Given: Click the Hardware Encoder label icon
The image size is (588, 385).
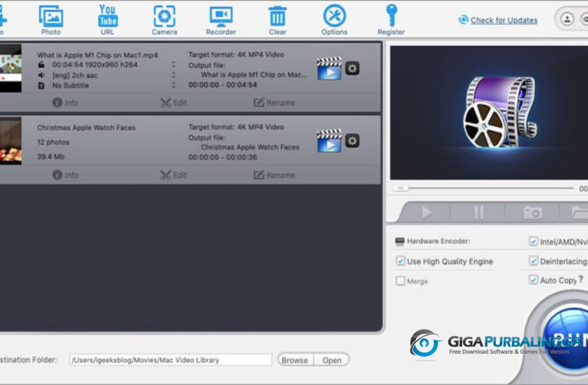Looking at the screenshot, I should (x=400, y=241).
